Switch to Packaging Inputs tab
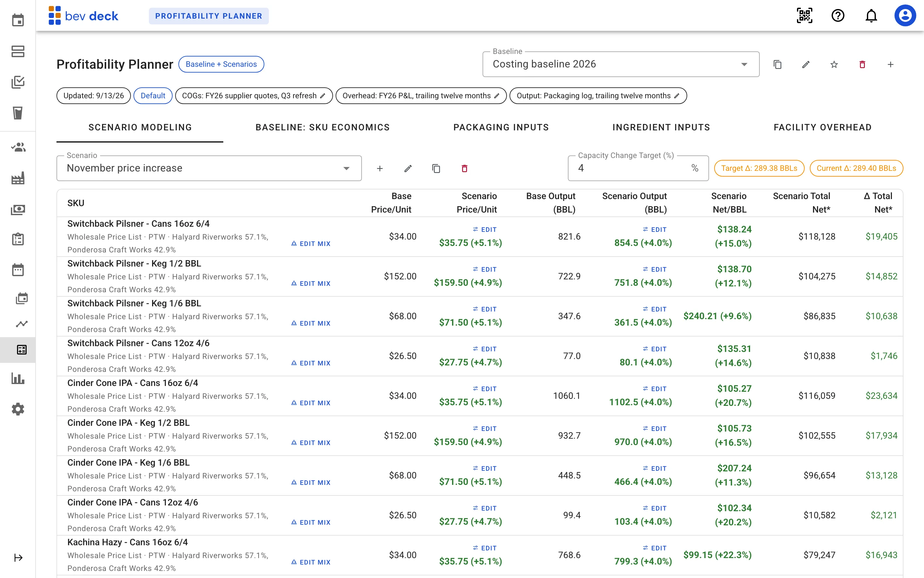 (x=501, y=127)
